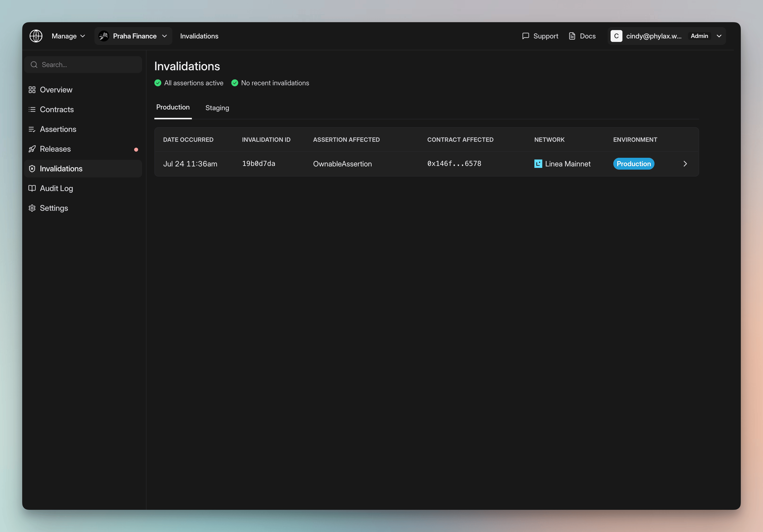This screenshot has width=763, height=532.
Task: Click the Support chat bubble icon
Action: 525,36
